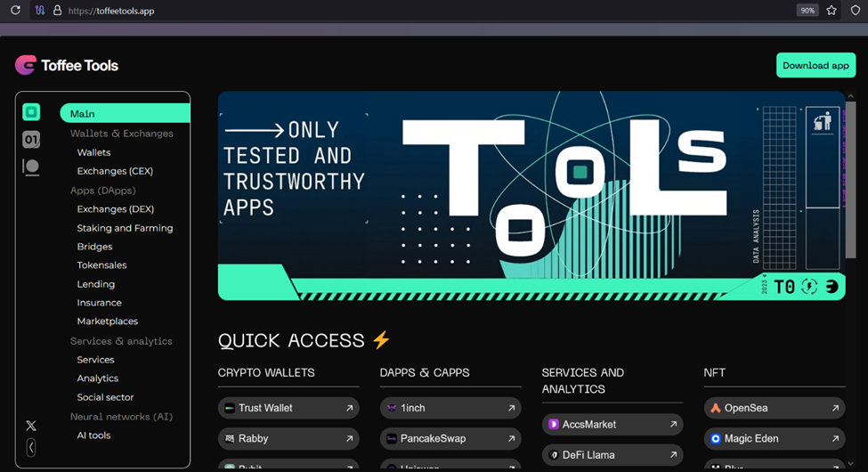Click the AccsMarket logo icon
Viewport: 868px width, 472px height.
(554, 425)
